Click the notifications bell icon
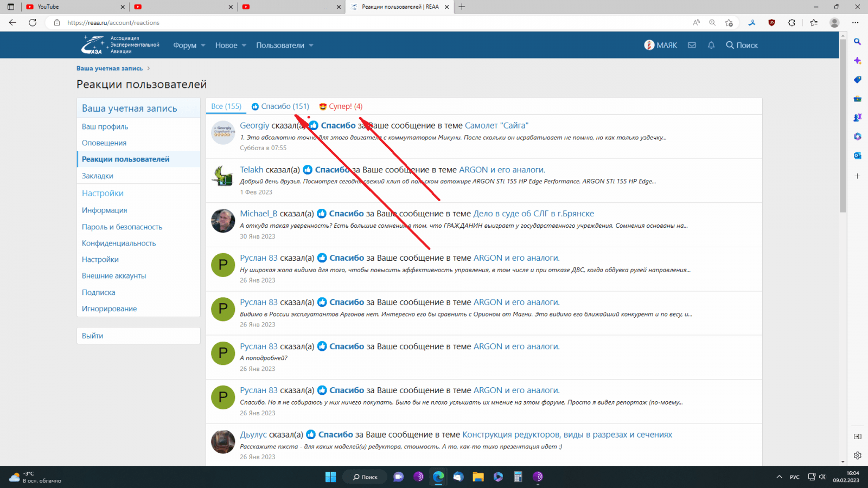 point(711,45)
